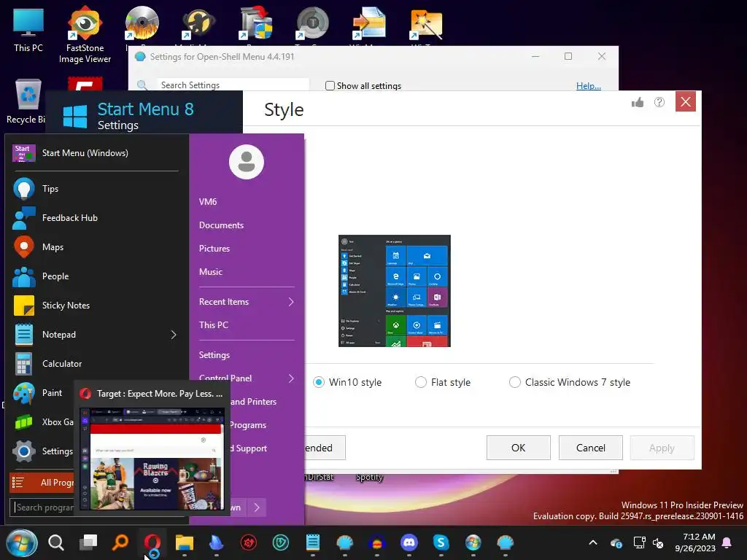Show hidden system tray icons

click(593, 542)
